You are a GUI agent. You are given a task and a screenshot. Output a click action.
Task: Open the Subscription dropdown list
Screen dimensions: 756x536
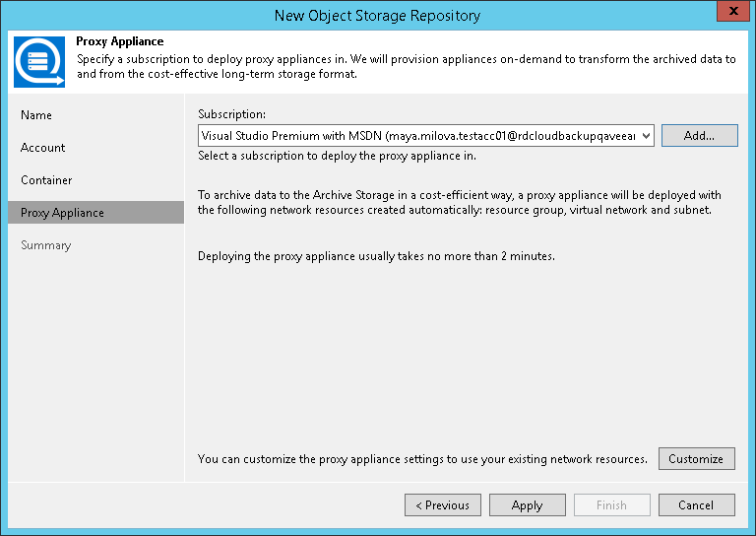(x=646, y=135)
